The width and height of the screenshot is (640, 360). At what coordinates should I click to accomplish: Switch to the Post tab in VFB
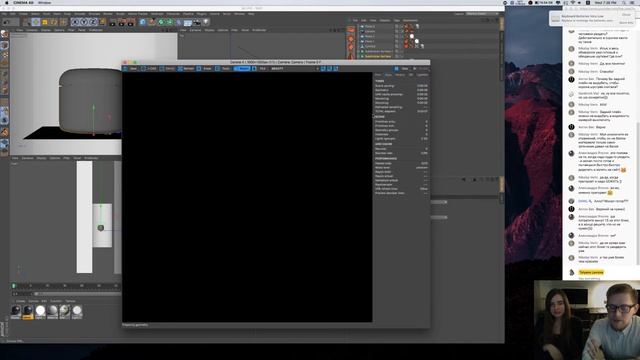click(378, 75)
